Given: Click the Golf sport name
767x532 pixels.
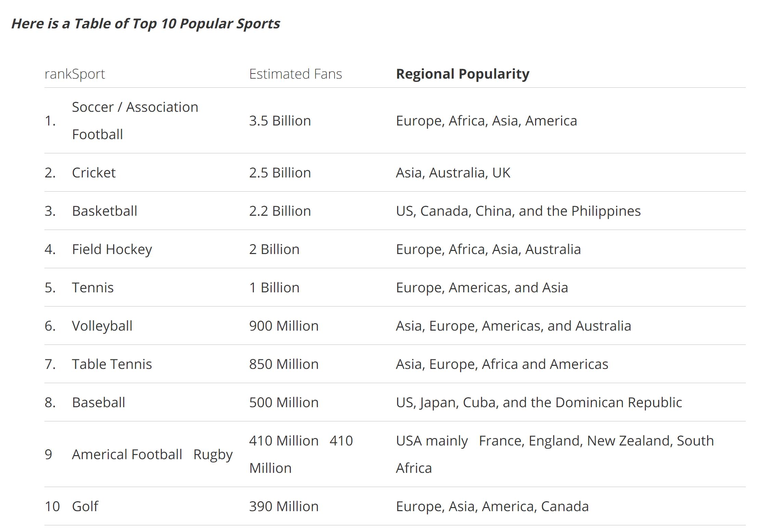Looking at the screenshot, I should [x=85, y=506].
